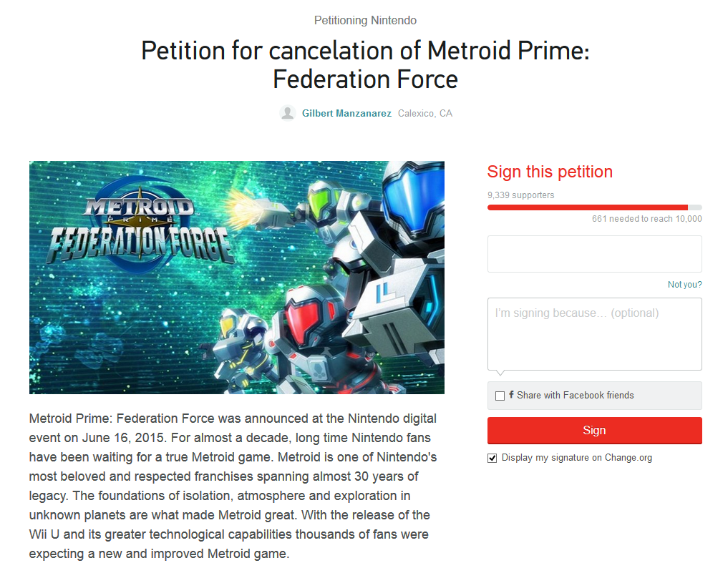Screen dimensions: 728x563
Task: Click the 'Not you?' link
Action: [684, 285]
